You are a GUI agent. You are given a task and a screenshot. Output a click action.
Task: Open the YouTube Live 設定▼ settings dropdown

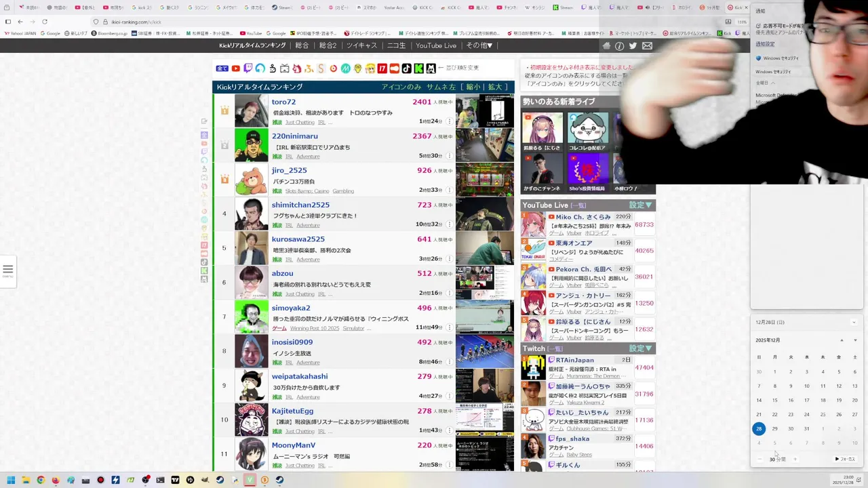640,205
